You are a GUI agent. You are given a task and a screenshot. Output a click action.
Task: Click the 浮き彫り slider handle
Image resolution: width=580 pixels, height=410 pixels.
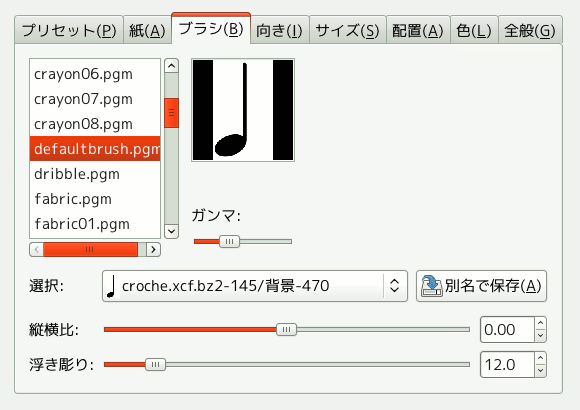point(155,364)
